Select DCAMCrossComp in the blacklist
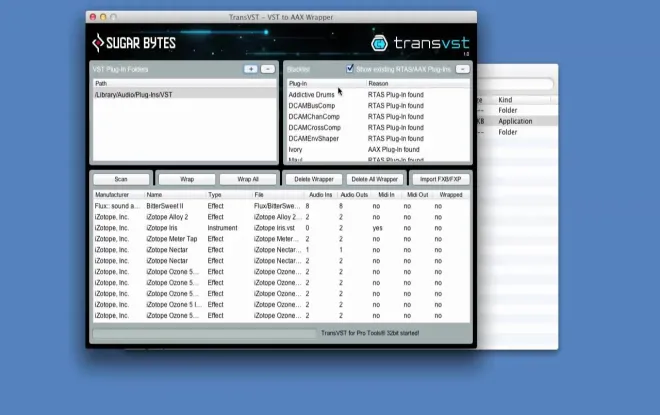 314,128
